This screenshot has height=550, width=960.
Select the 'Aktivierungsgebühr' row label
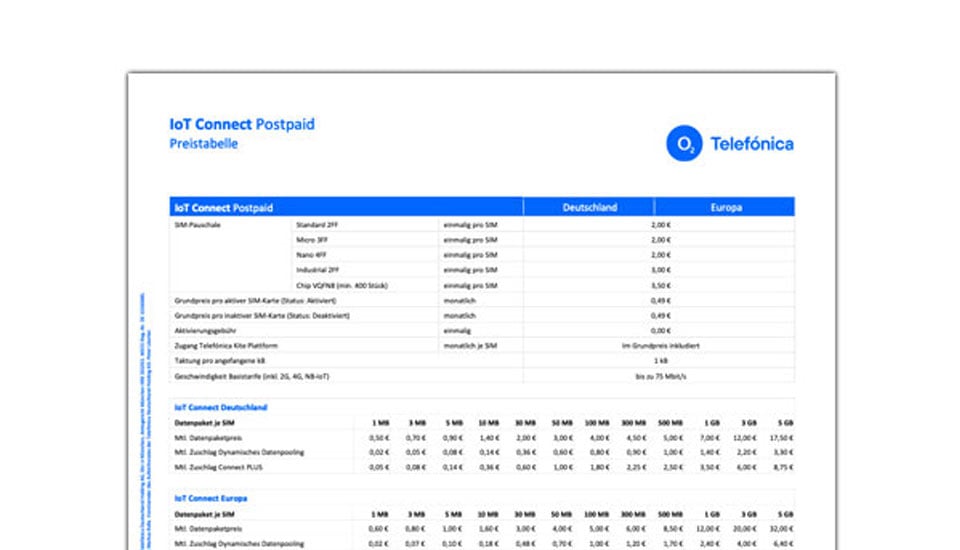(205, 331)
